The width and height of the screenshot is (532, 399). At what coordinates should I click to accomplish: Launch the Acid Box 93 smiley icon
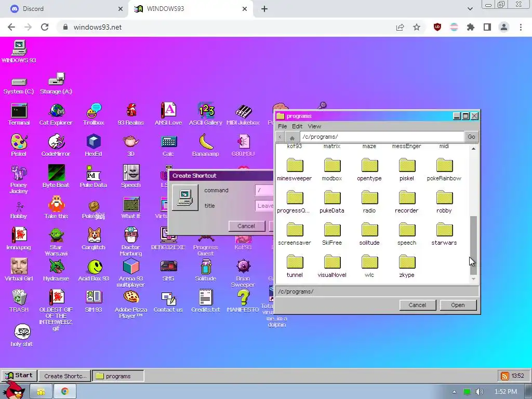coord(94,270)
